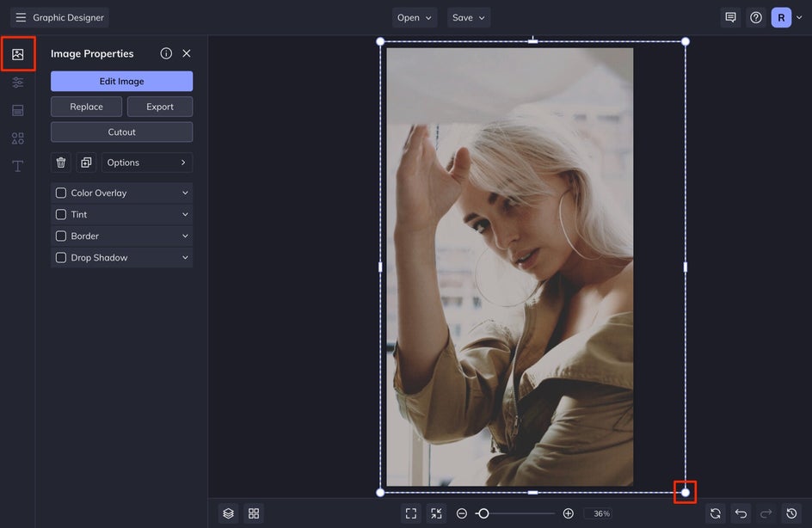Screen dimensions: 812x528
Task: Open the Layers panel icon
Action: tap(228, 513)
